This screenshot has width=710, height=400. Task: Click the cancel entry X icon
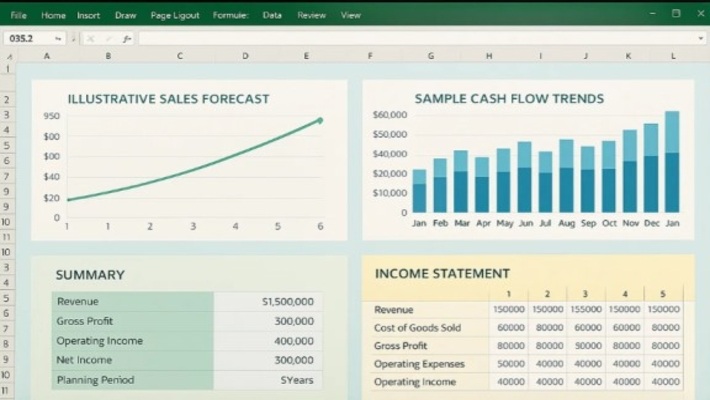tap(91, 38)
